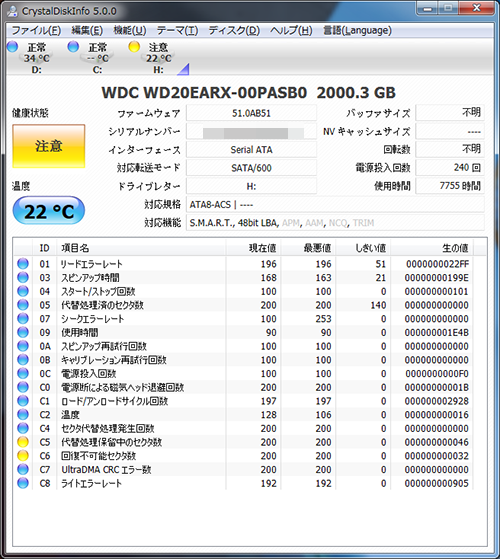
Task: Click status dot for 09 使用時間
Action: [23, 332]
